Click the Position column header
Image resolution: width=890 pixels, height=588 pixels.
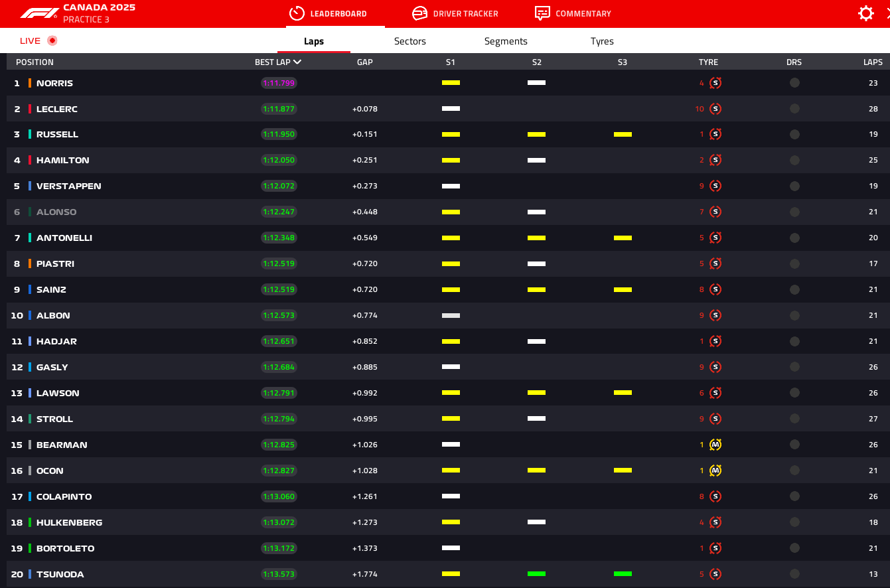coord(35,62)
